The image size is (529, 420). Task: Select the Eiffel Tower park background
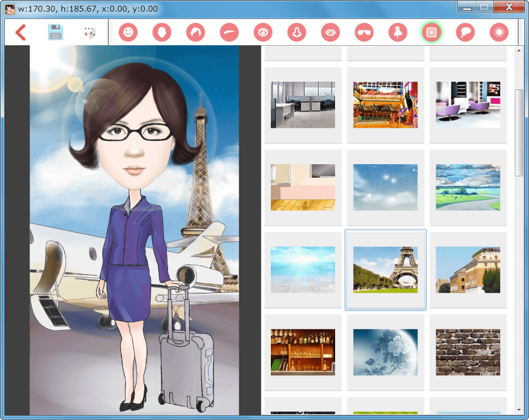(x=385, y=269)
